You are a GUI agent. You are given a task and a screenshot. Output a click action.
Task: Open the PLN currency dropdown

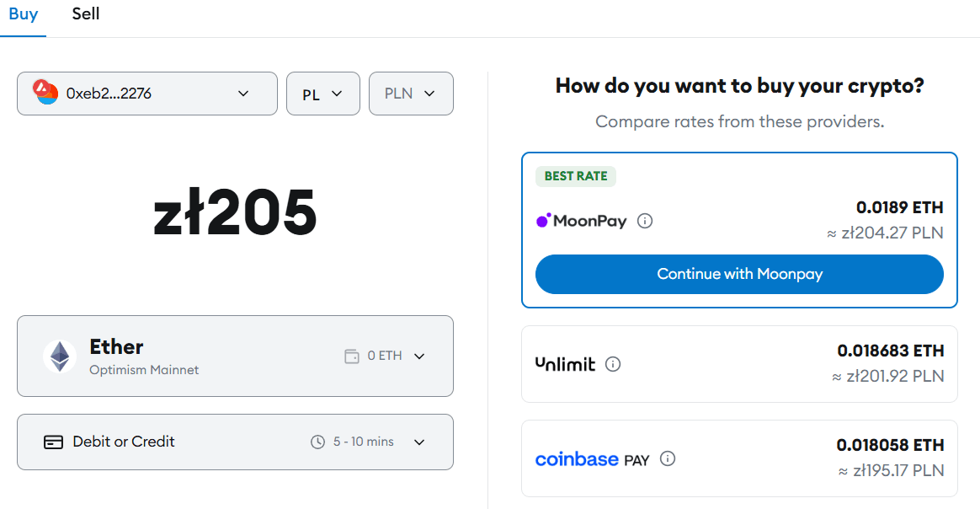[x=411, y=94]
